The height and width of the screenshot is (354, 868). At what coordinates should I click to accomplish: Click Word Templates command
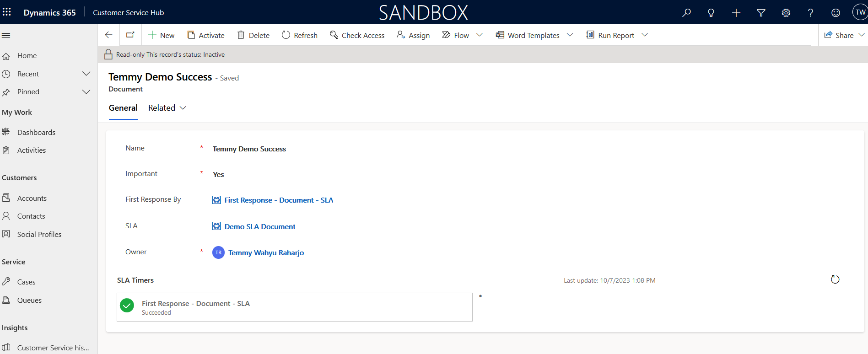pyautogui.click(x=528, y=35)
